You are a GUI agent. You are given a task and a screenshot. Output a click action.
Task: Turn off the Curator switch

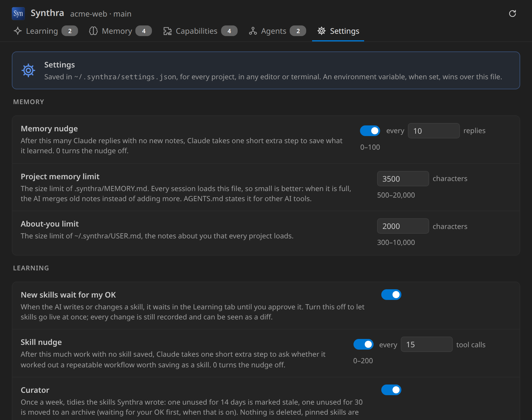tap(391, 390)
